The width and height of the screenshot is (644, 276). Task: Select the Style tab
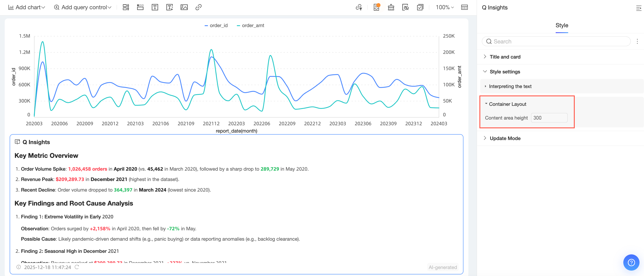tap(562, 25)
